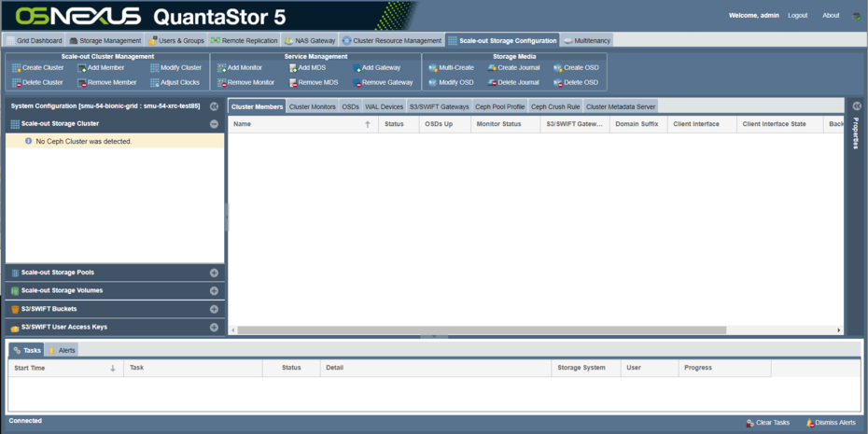Click the About link

[x=831, y=16]
